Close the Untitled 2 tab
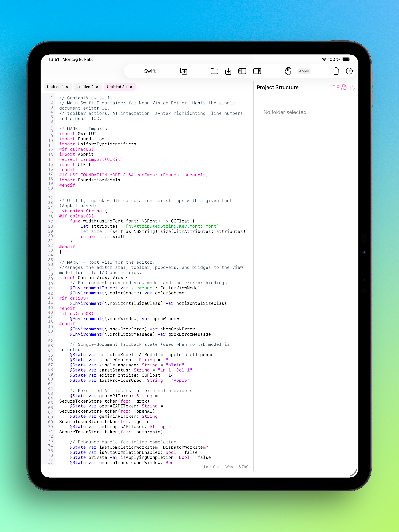Viewport: 399px width, 532px height. coord(97,87)
